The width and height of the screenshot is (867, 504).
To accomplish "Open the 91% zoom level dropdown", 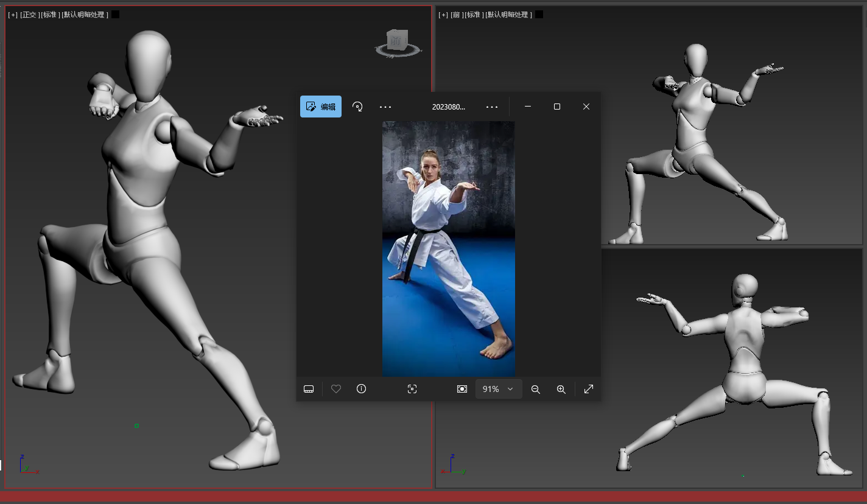I will [x=499, y=389].
